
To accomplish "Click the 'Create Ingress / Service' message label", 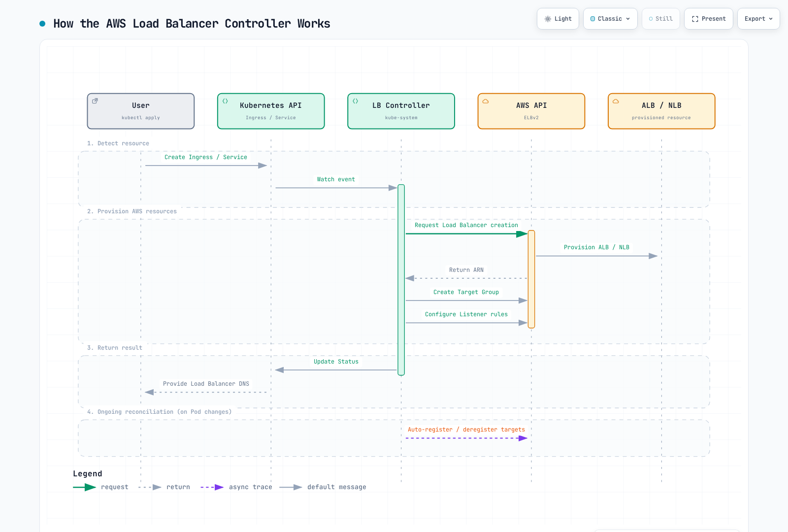I will (206, 157).
